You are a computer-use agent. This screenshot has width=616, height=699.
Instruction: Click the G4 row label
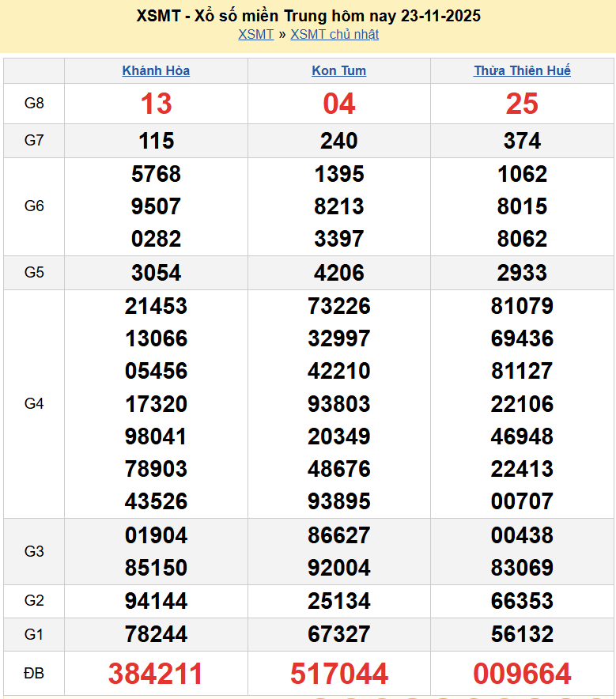coord(34,403)
